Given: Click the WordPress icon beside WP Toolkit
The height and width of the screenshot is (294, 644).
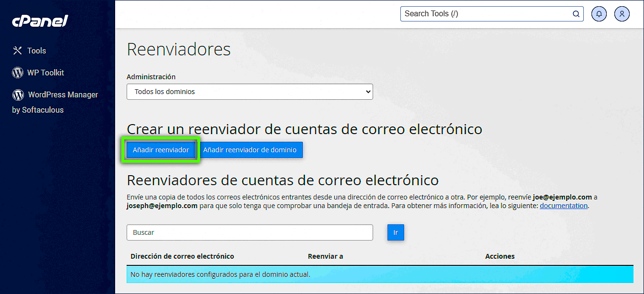Looking at the screenshot, I should [x=18, y=73].
